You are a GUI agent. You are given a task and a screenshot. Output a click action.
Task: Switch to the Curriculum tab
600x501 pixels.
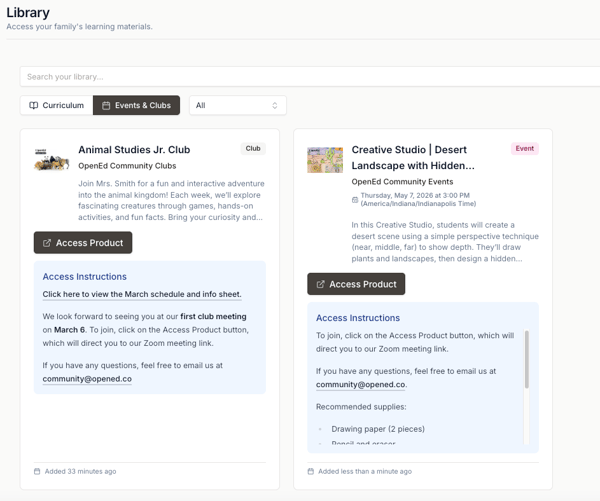(57, 105)
